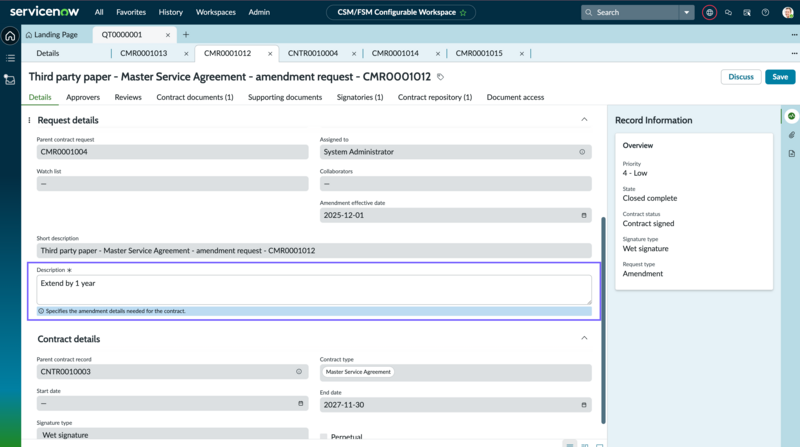Star the CSM/FSM Configurable Workspace as favorite
Viewport: 800px width, 447px height.
[x=463, y=13]
